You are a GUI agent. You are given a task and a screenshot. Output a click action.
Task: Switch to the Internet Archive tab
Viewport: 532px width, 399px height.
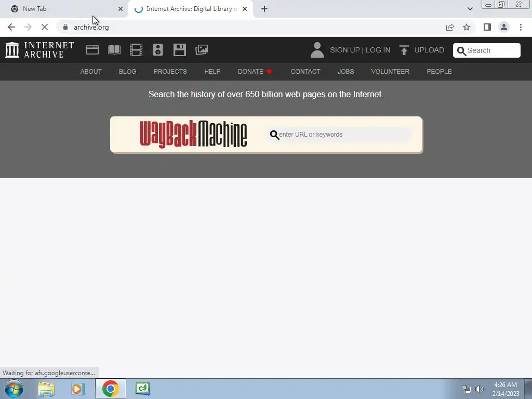(x=191, y=9)
